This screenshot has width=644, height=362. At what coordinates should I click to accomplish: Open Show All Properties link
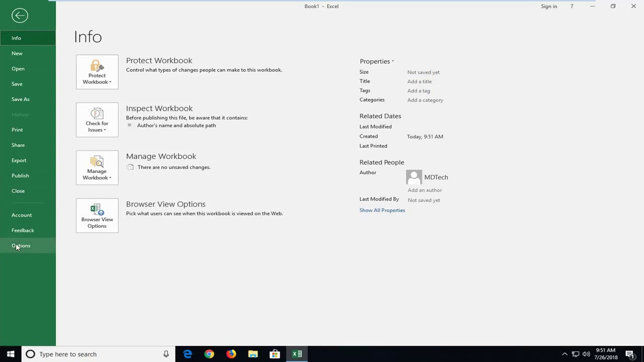pyautogui.click(x=382, y=210)
